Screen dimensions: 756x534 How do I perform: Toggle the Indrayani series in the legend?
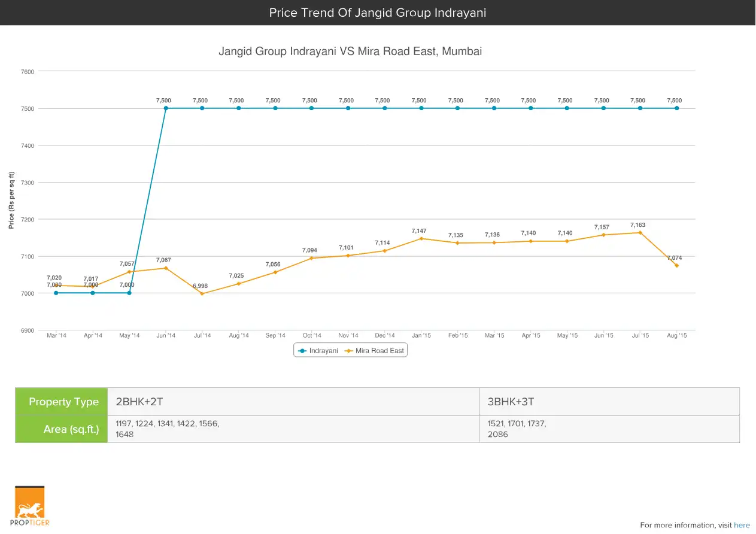[x=319, y=351]
